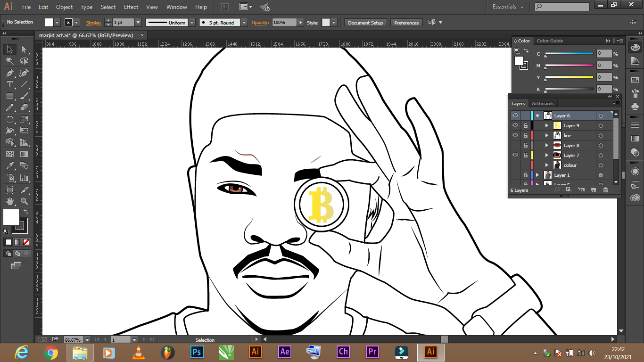The height and width of the screenshot is (362, 644).
Task: Unlock the line layer
Action: (525, 135)
